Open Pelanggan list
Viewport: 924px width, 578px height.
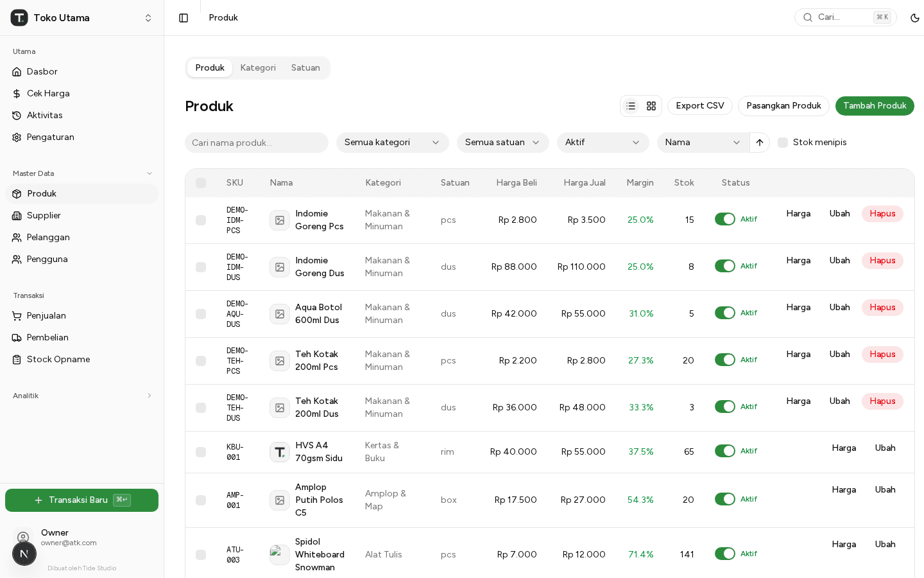click(x=81, y=238)
